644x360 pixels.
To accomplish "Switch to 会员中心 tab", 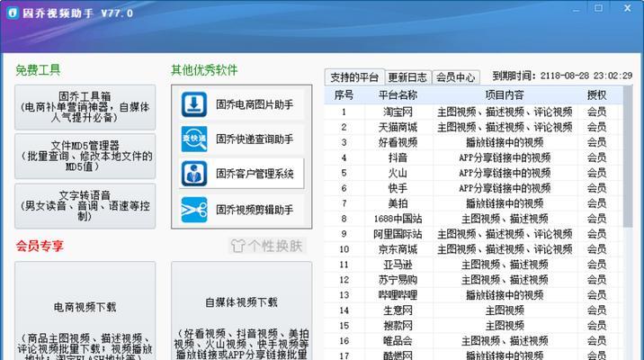I will tap(455, 77).
